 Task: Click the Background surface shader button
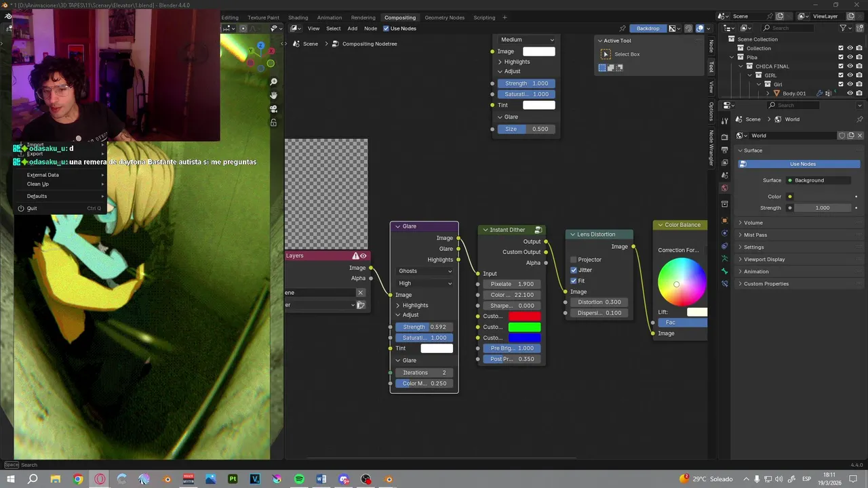818,180
